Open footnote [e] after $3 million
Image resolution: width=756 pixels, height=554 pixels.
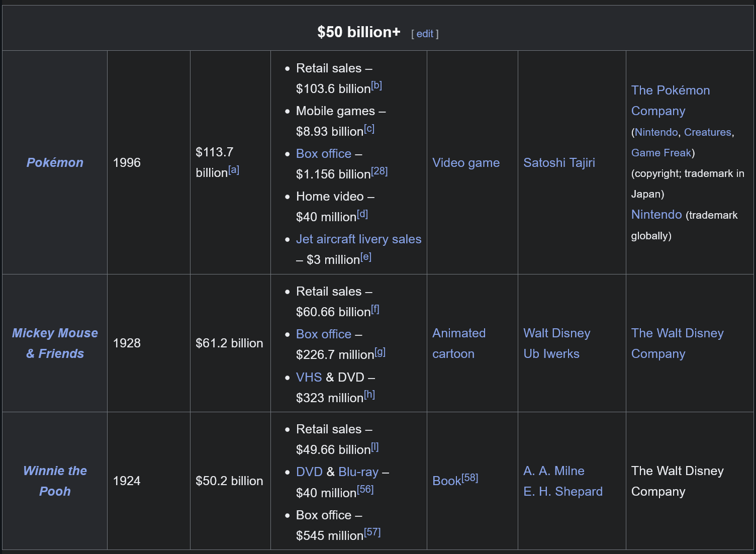coord(366,257)
